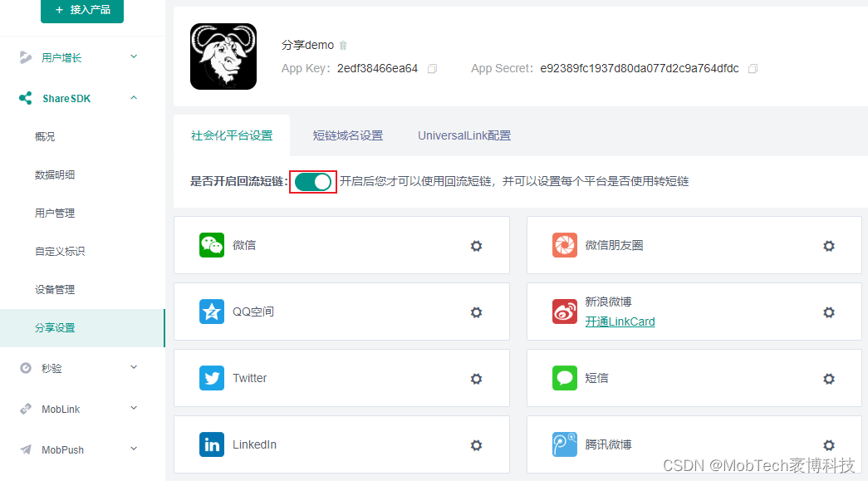Delete 分享demo via trash icon
The width and height of the screenshot is (868, 481).
pyautogui.click(x=342, y=45)
